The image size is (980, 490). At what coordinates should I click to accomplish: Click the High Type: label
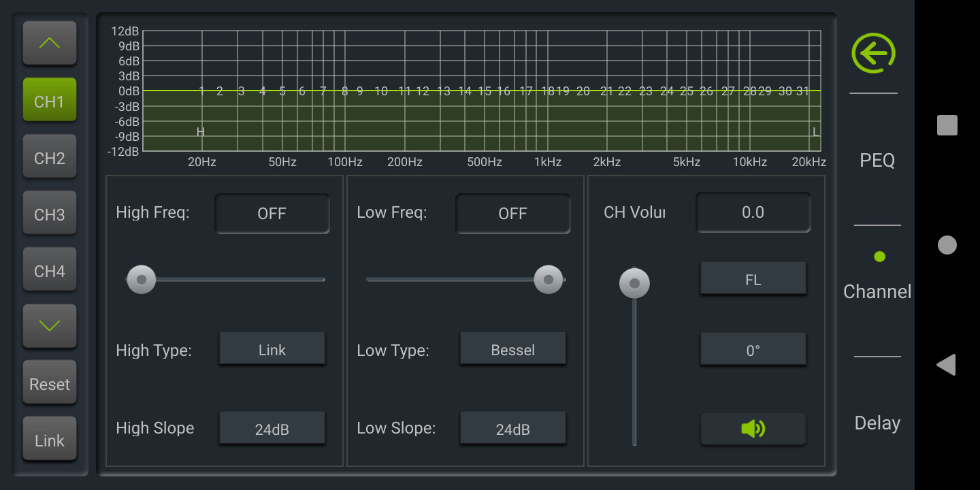click(x=154, y=350)
